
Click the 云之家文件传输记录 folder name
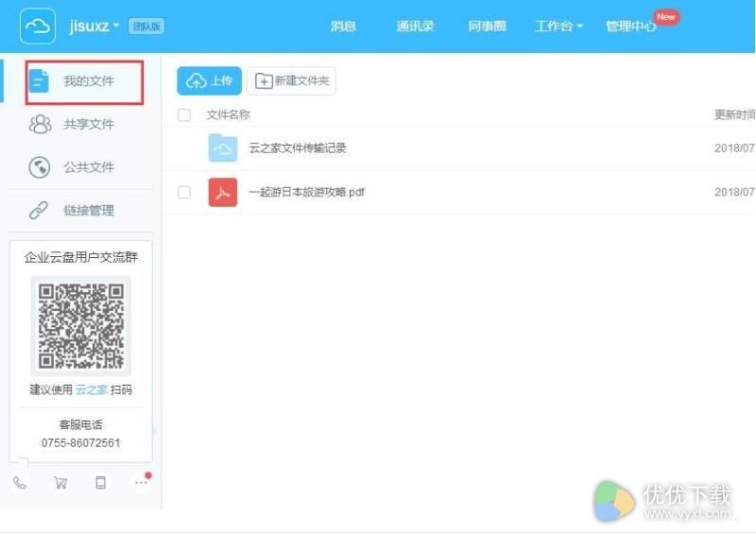[x=298, y=148]
